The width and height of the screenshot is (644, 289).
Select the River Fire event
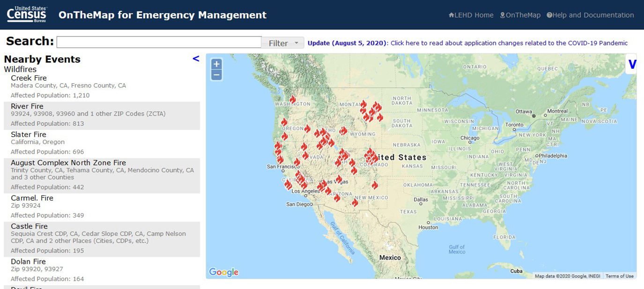102,116
